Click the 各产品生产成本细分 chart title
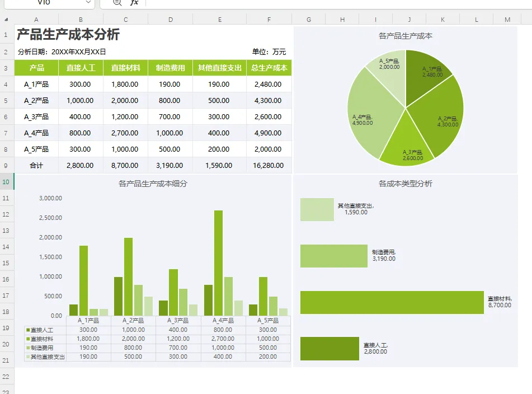Viewport: 532px width, 394px height. click(153, 184)
